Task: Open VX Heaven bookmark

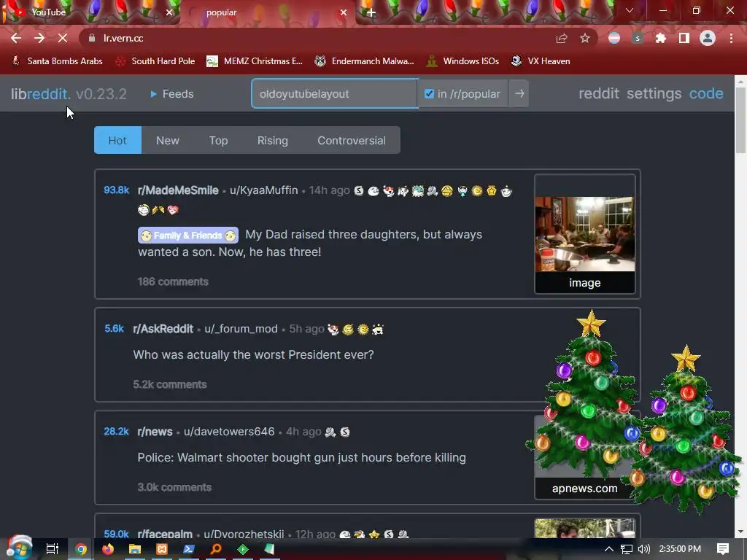Action: pos(541,61)
